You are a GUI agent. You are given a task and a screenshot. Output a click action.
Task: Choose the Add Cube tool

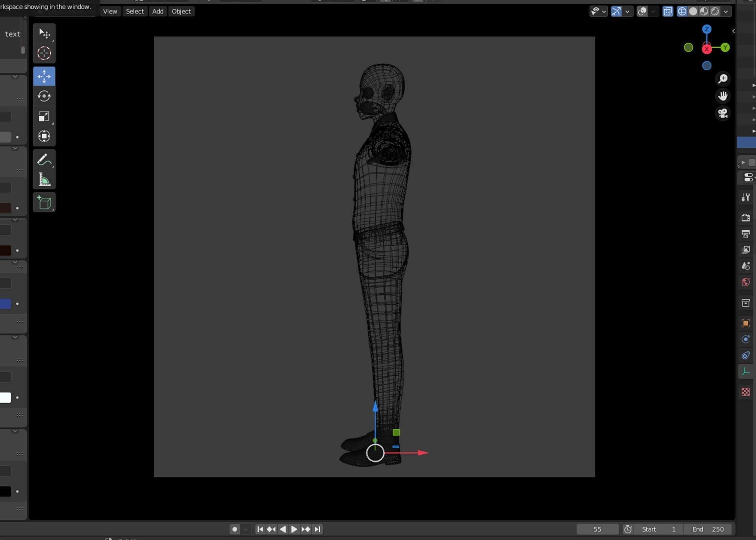(44, 203)
